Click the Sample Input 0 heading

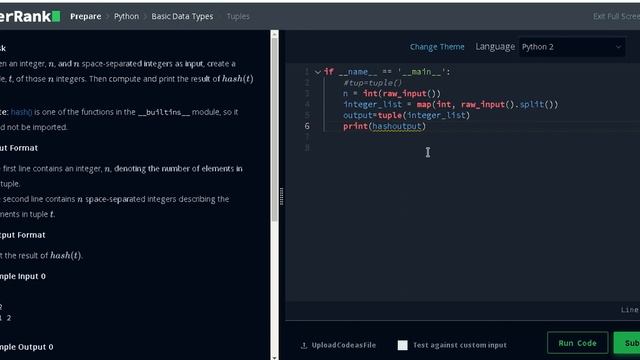[23, 276]
